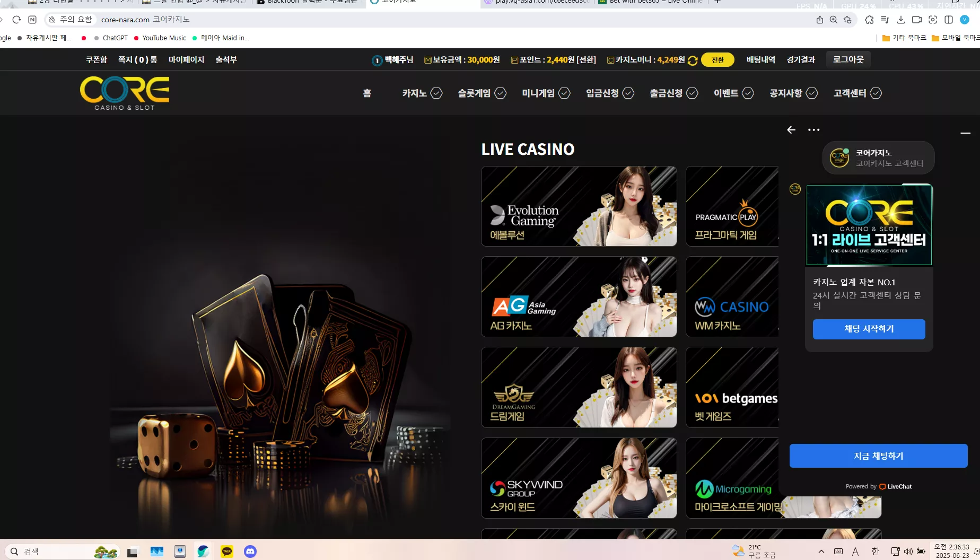Minimize the live chat widget
The image size is (980, 560).
click(x=966, y=133)
